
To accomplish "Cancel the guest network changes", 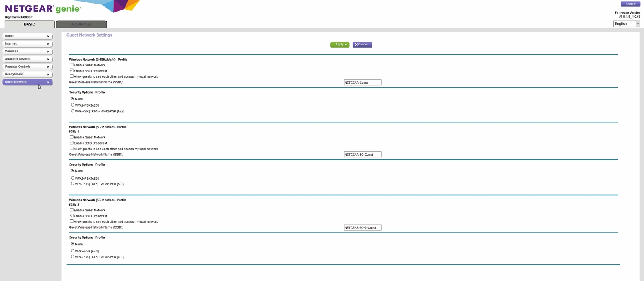I will 362,45.
